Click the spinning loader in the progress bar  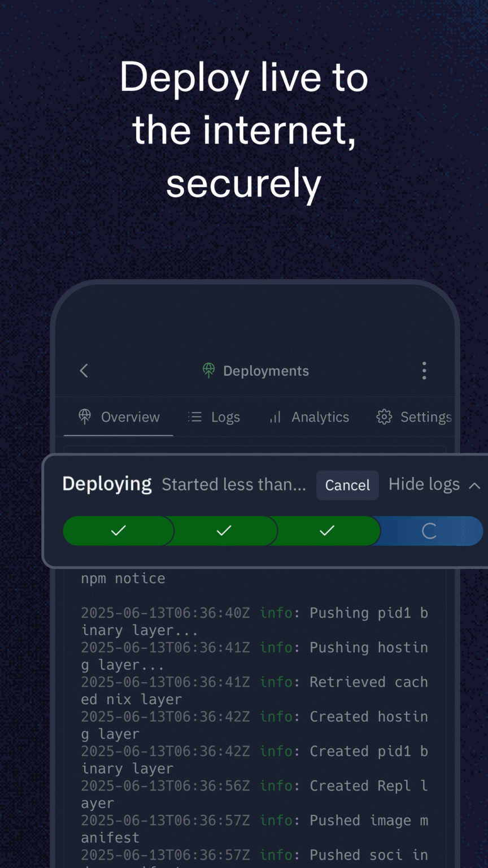[429, 531]
